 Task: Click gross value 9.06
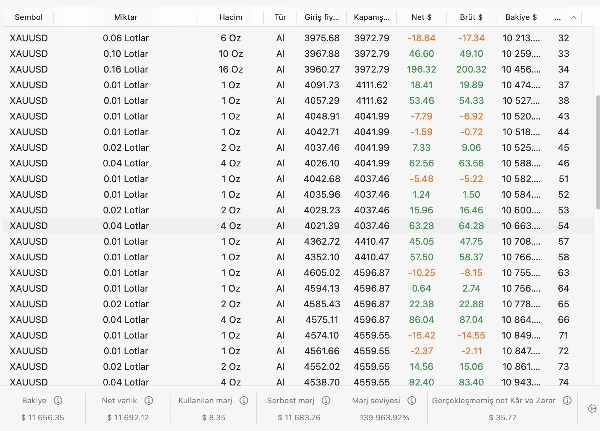[x=471, y=148]
